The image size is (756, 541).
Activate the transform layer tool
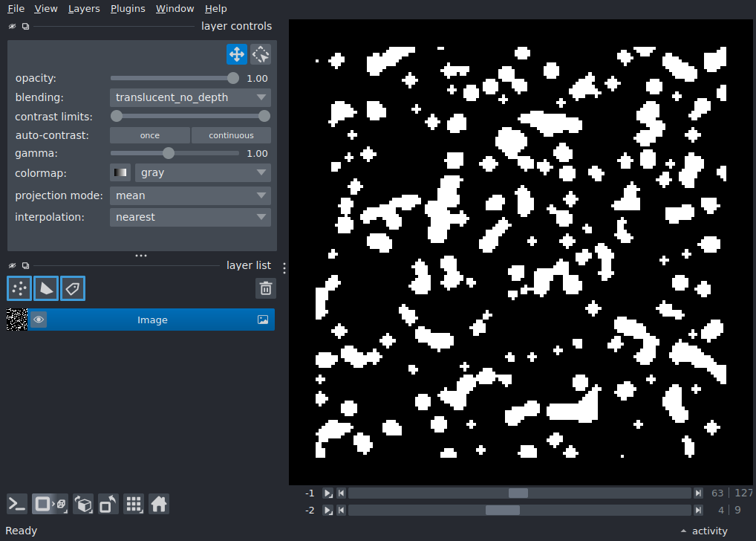[x=261, y=54]
